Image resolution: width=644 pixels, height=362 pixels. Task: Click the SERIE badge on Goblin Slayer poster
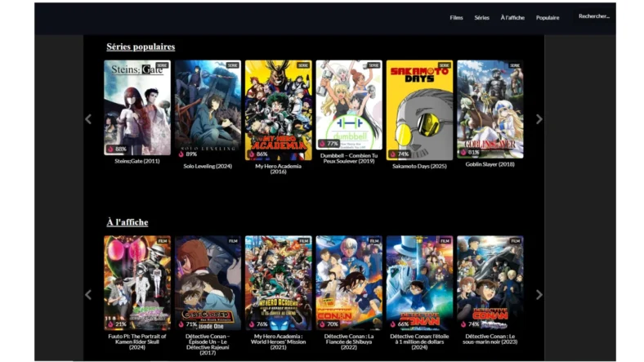pos(514,65)
